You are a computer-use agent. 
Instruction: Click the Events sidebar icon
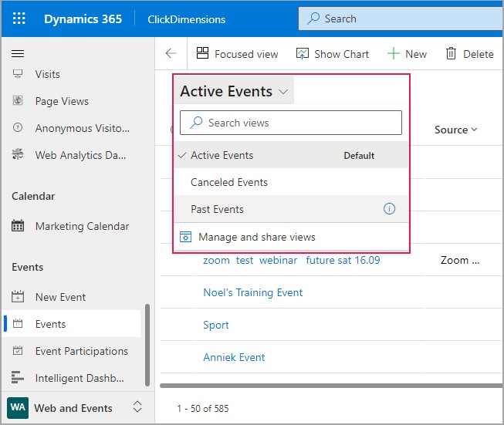point(18,323)
